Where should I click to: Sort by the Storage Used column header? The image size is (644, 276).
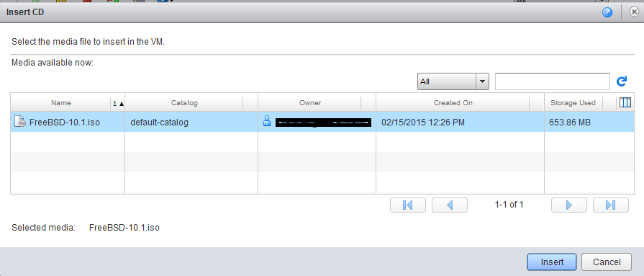tap(573, 103)
